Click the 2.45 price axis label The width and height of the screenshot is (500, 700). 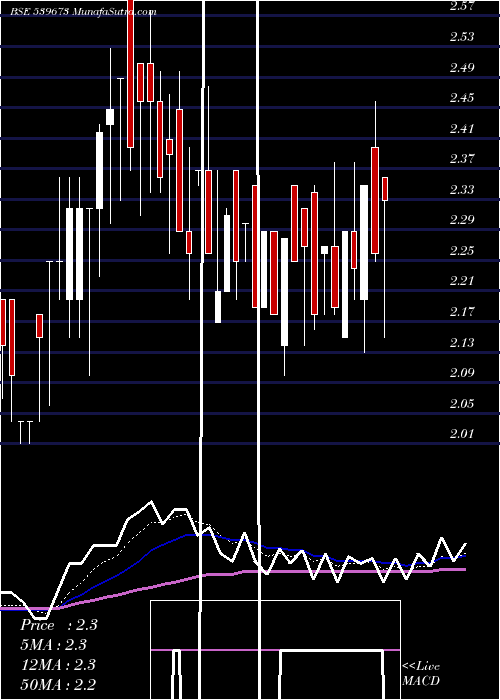[x=462, y=98]
